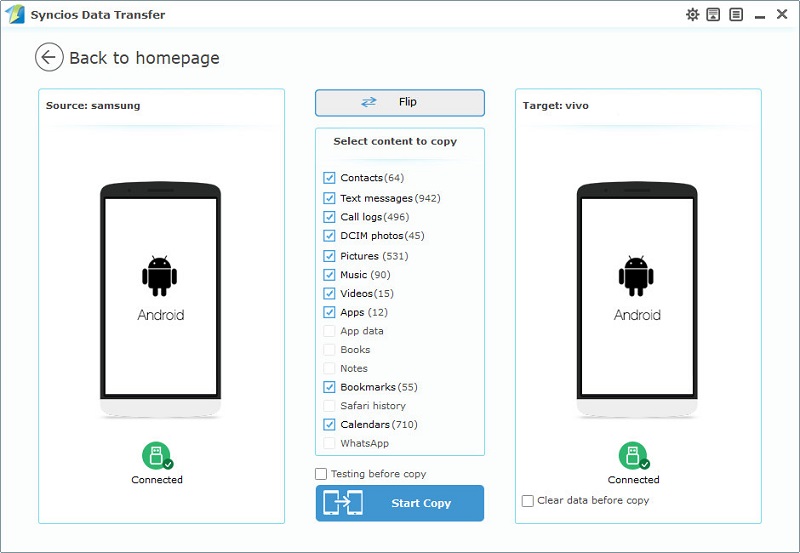This screenshot has width=800, height=553.
Task: Click the disabled WhatsApp checkbox
Action: (x=329, y=443)
